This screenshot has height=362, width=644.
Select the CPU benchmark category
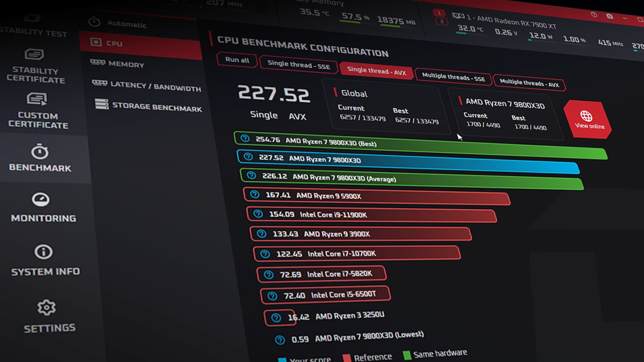click(141, 45)
